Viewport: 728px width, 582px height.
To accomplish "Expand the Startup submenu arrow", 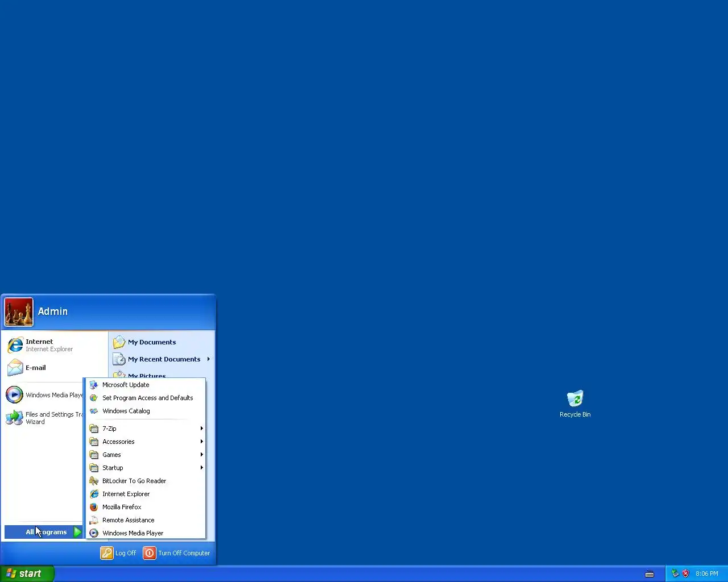I will 201,468.
